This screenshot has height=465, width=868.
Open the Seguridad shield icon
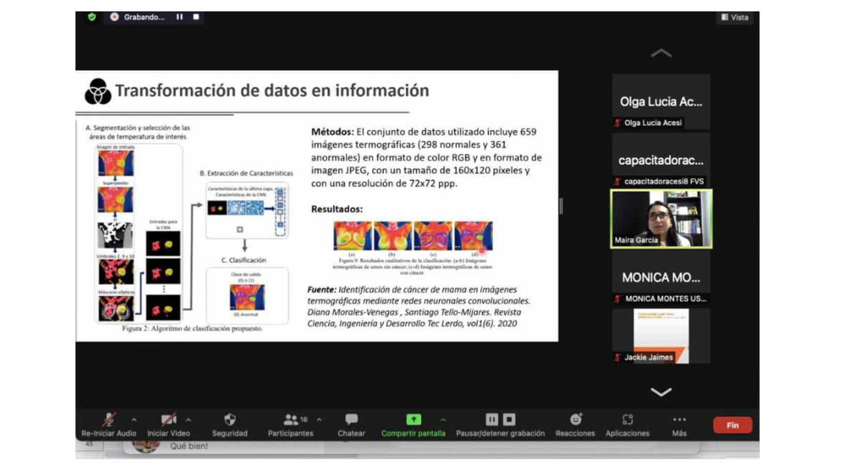click(230, 420)
